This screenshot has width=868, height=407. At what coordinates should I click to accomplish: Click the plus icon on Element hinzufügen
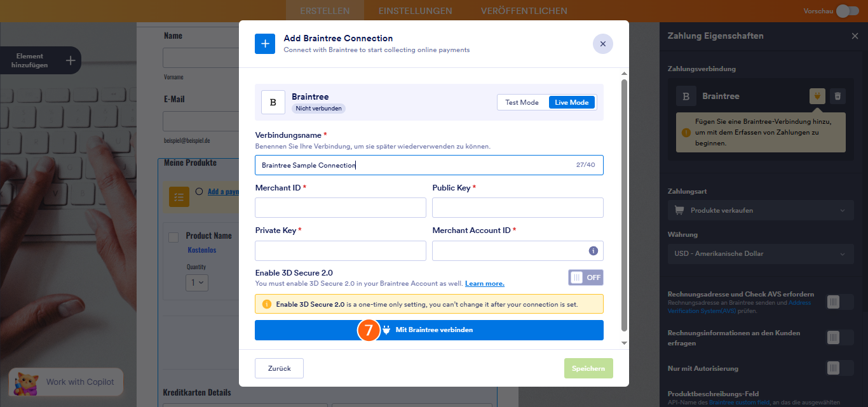[x=71, y=60]
